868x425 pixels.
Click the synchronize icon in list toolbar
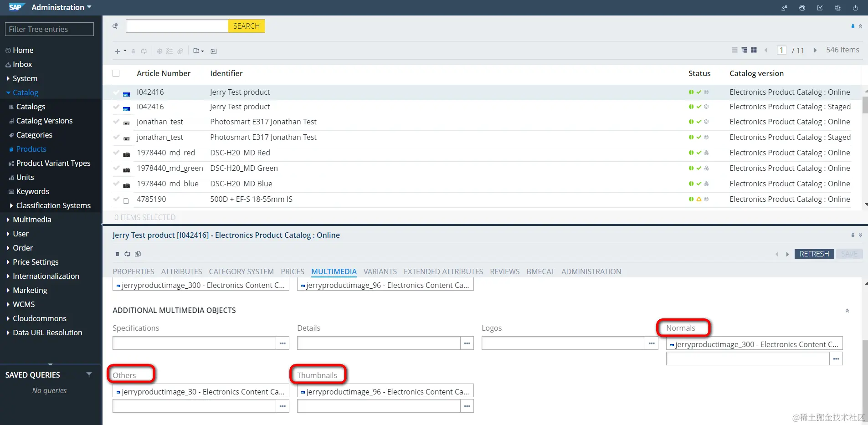[144, 51]
